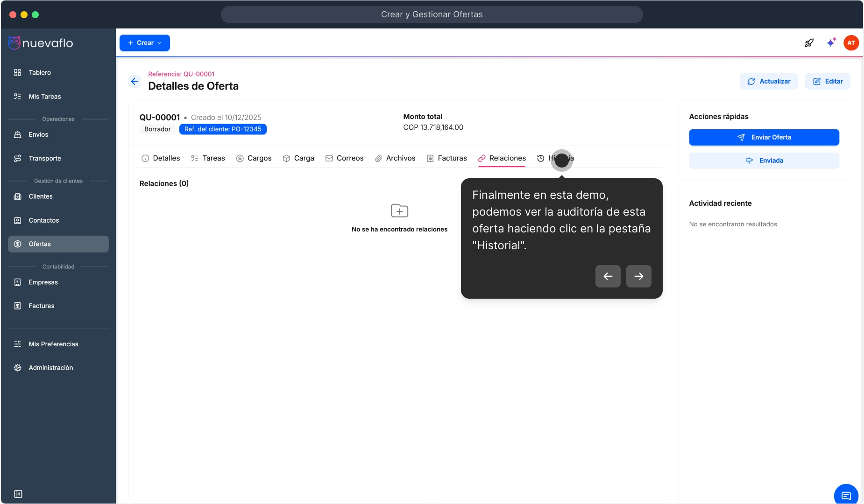Mark offer status as Enviada
The height and width of the screenshot is (504, 864).
[x=764, y=161]
